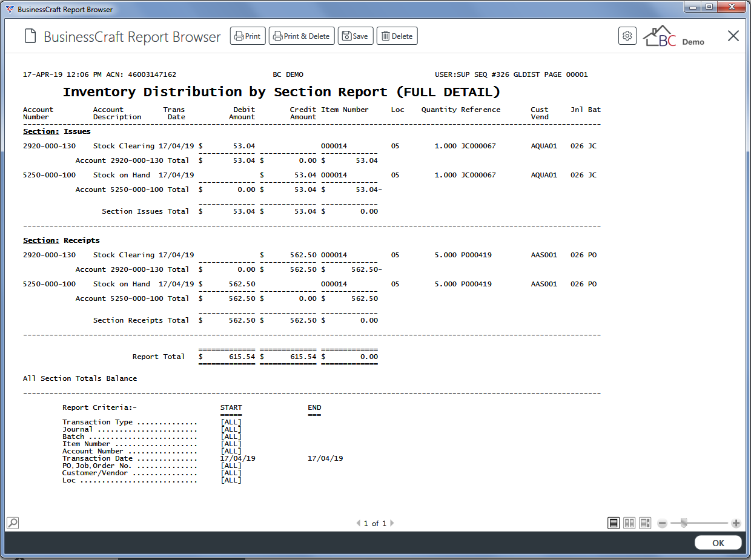Screen dimensions: 751x560
Task: Click "Customer/Vendor" criteria label
Action: click(95, 473)
